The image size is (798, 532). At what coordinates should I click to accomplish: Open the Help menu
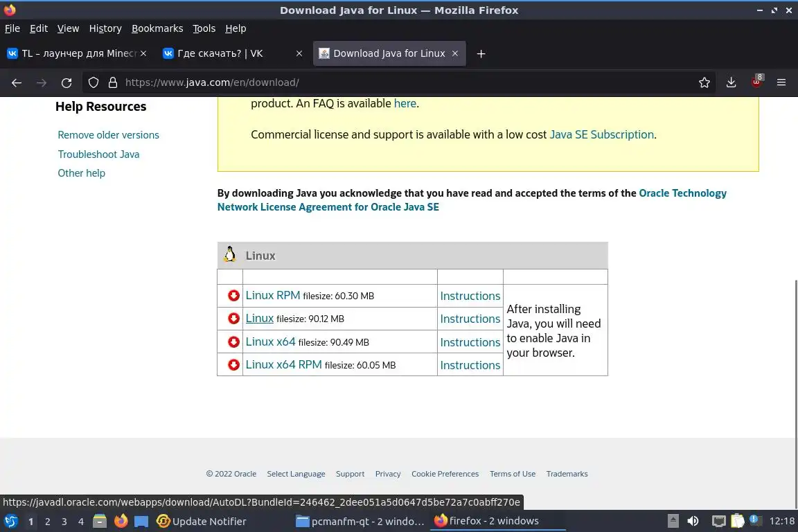(x=236, y=28)
